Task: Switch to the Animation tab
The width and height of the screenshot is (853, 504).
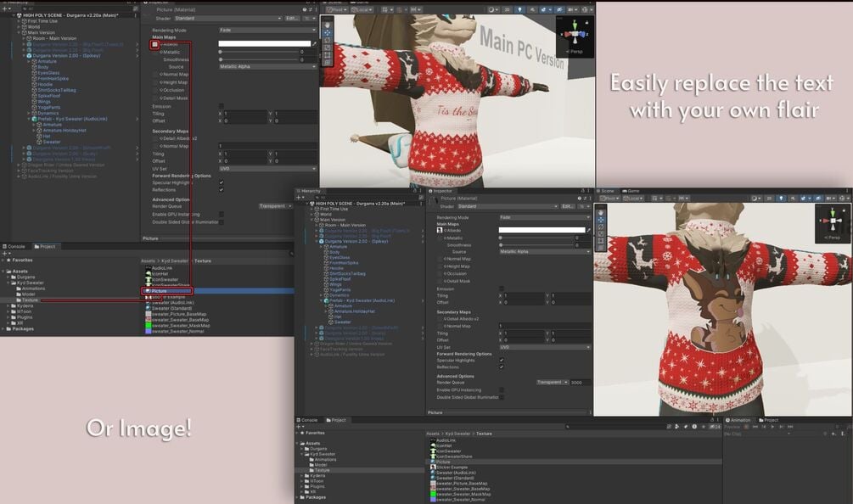Action: (x=738, y=420)
